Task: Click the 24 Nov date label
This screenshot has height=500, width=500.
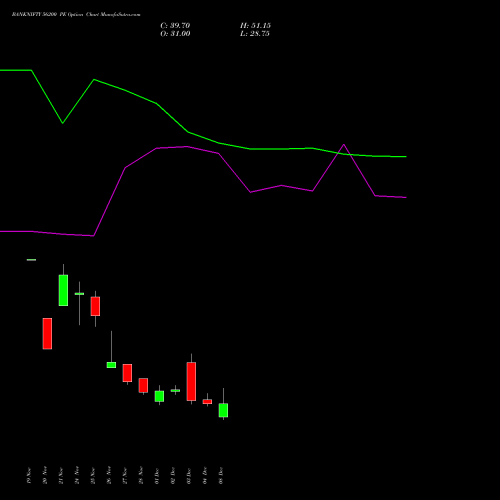Action: [77, 476]
